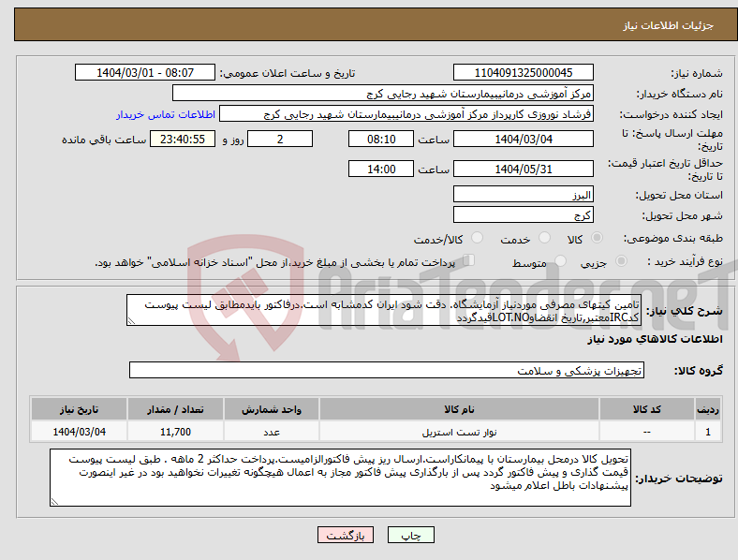Select the کالا/خدمت radio button
This screenshot has width=738, height=560.
[478, 238]
